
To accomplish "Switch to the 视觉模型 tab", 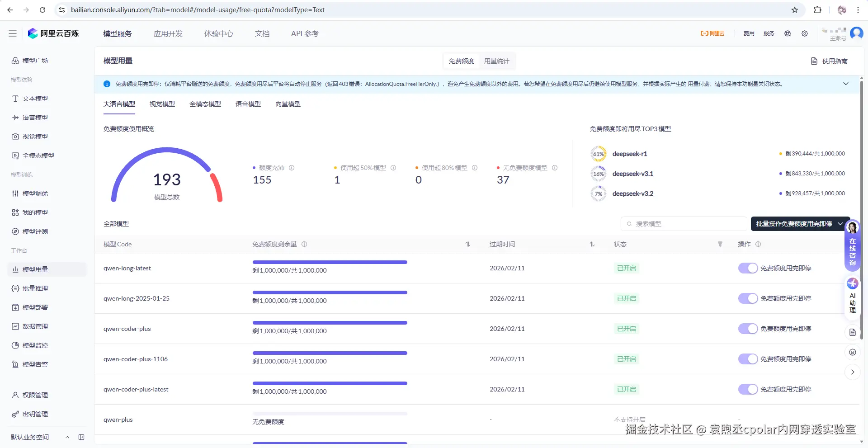I will pos(162,104).
